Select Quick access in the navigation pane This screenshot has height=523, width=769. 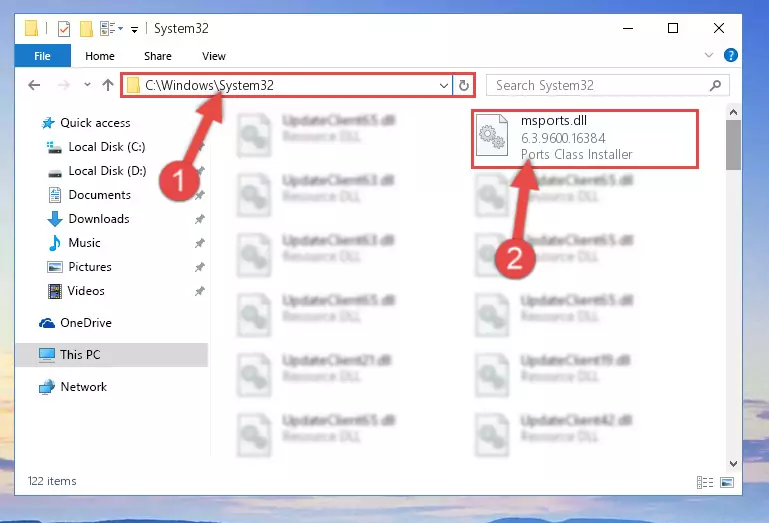pyautogui.click(x=95, y=123)
